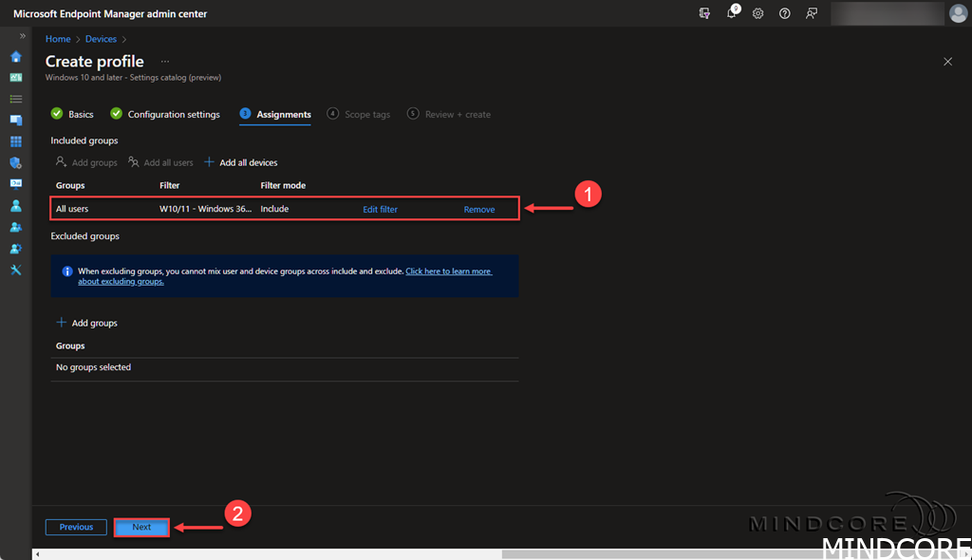Open Troubleshooting + support wrench icon

(x=16, y=270)
